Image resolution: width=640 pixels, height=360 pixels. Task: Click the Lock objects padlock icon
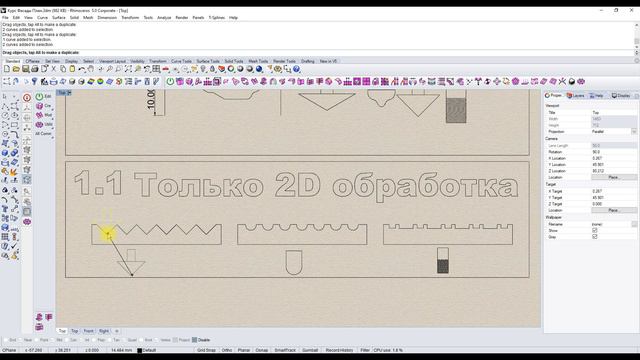pos(212,69)
